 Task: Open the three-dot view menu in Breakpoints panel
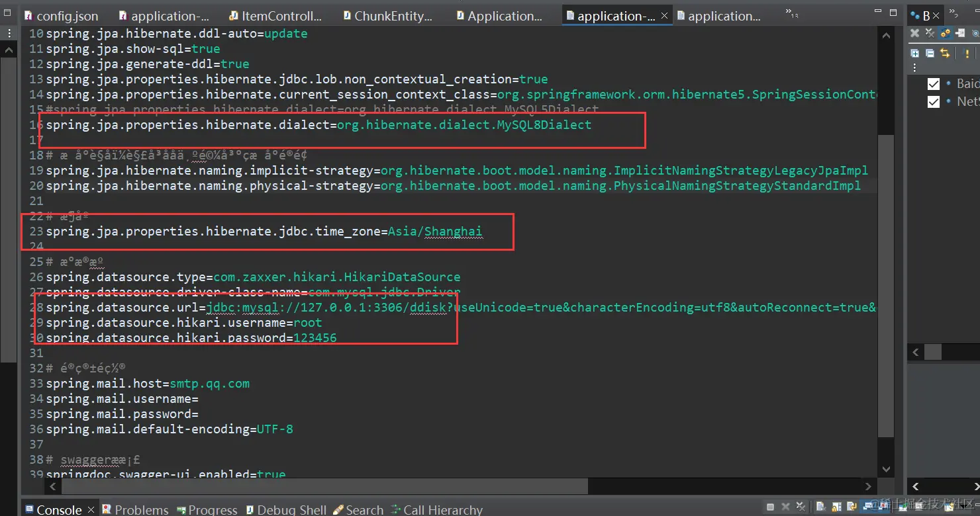(x=914, y=68)
